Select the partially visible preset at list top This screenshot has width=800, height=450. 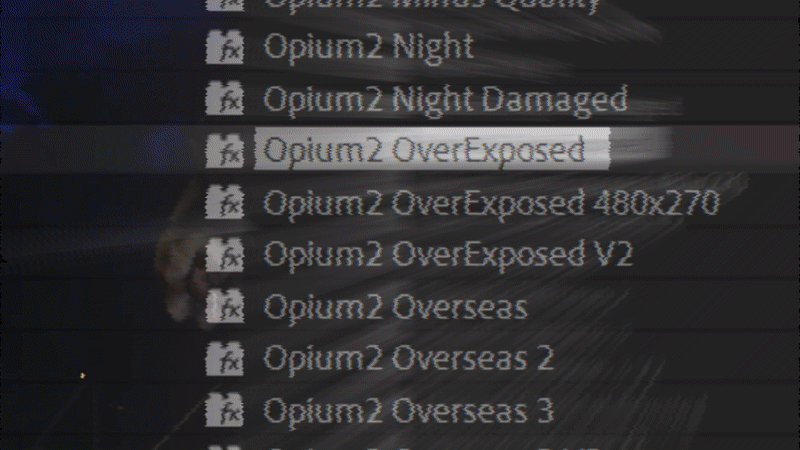click(x=432, y=5)
